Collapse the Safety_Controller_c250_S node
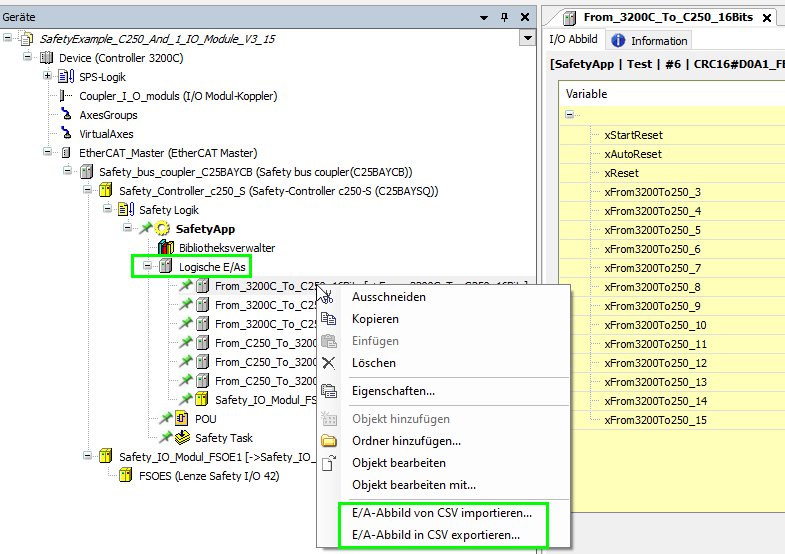 88,190
